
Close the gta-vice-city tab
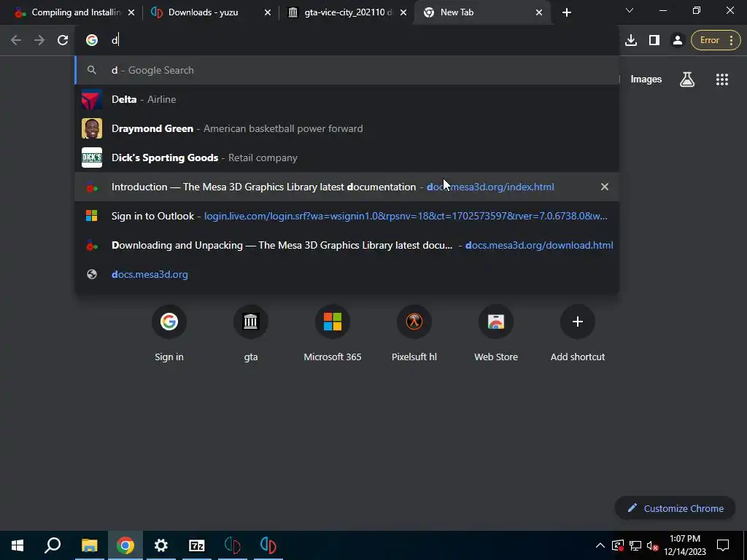pyautogui.click(x=403, y=12)
